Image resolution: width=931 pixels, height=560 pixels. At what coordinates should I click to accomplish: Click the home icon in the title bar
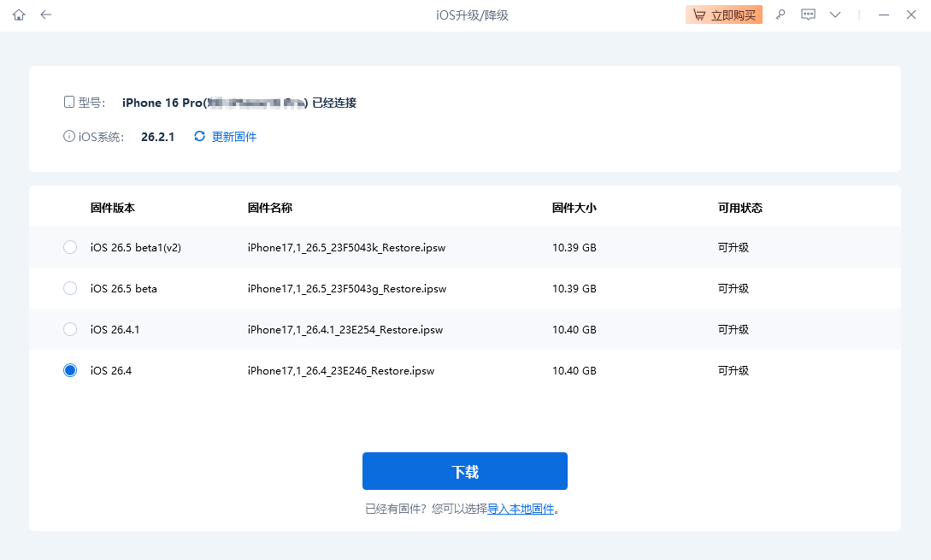[x=18, y=15]
